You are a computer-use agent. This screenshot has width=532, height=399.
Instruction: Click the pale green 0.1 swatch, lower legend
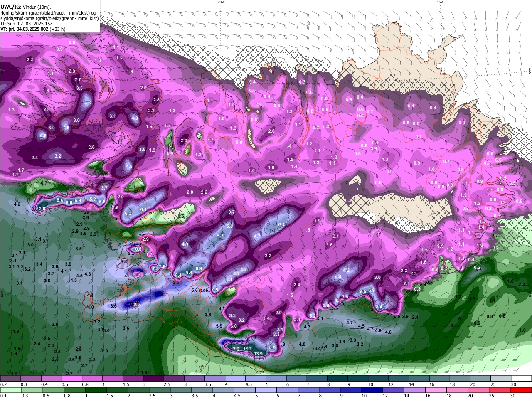pos(11,390)
